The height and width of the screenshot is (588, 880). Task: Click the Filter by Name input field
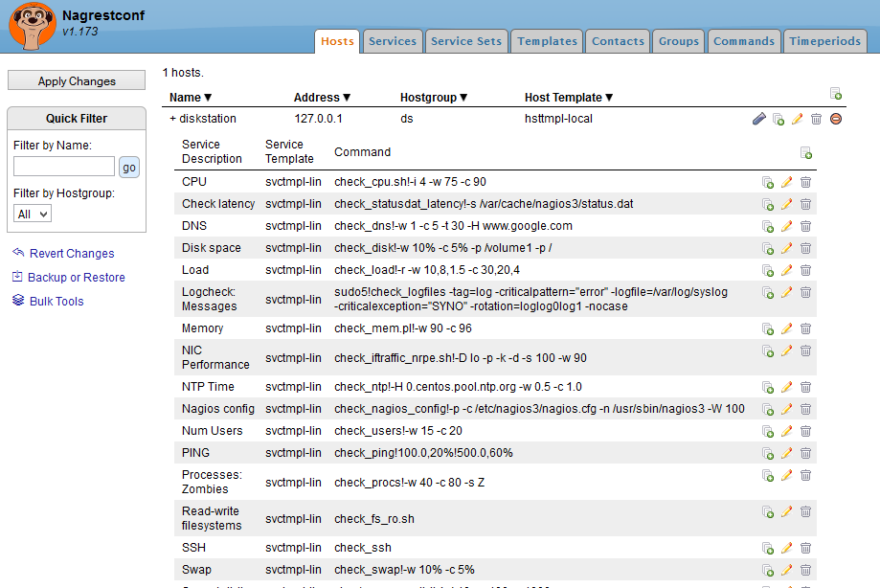pyautogui.click(x=63, y=166)
